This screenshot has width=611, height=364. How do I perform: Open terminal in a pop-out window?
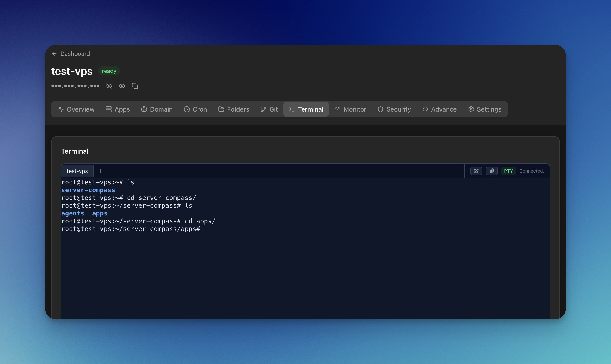[x=476, y=171]
